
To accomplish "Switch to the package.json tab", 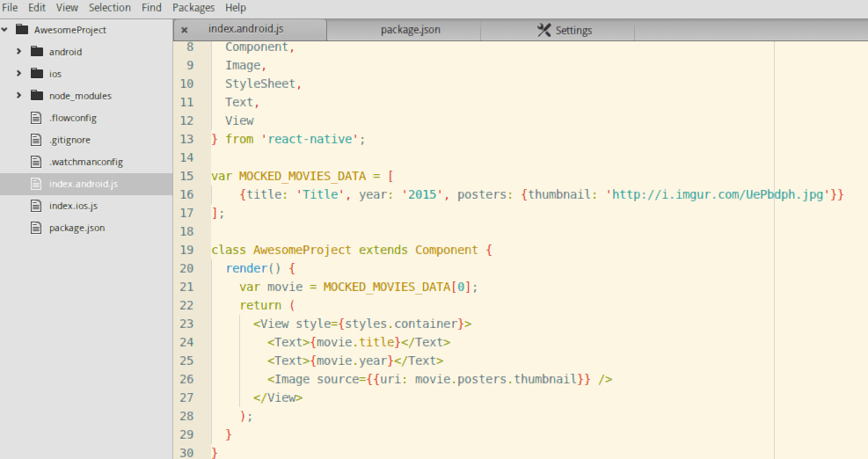I will point(410,30).
